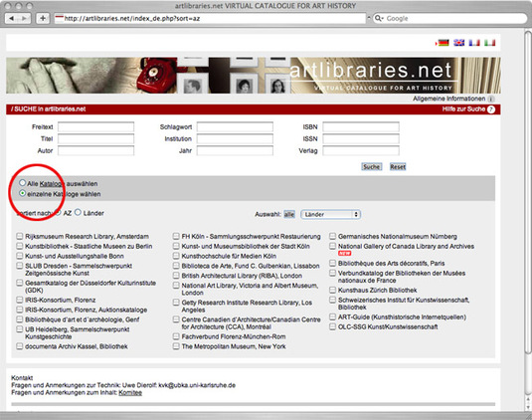Focus the Institution input field

[x=235, y=139]
